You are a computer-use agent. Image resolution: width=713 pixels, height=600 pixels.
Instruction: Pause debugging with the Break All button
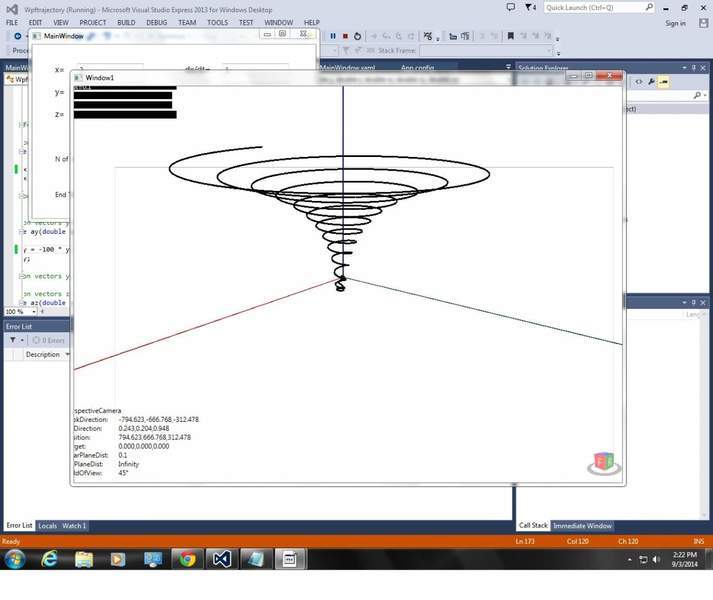[x=333, y=36]
